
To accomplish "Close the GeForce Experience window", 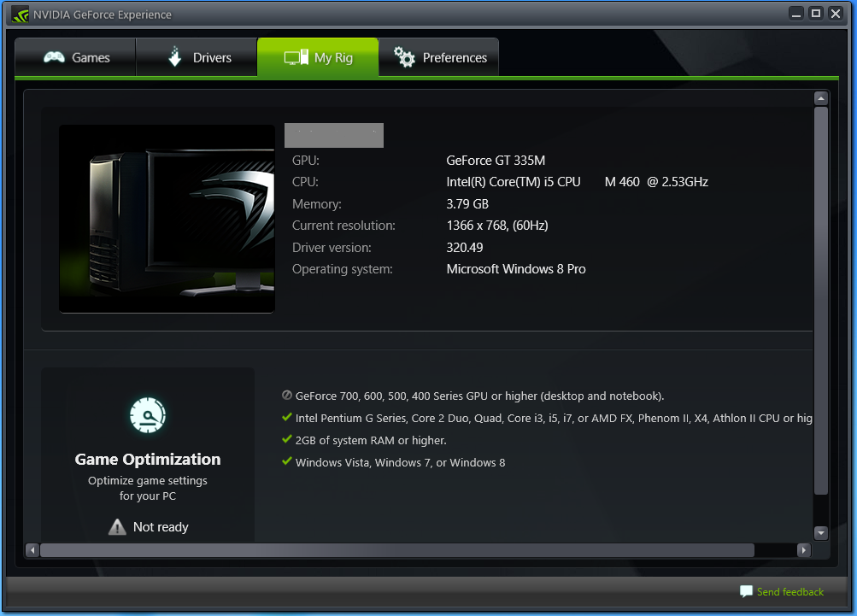I will [x=836, y=15].
